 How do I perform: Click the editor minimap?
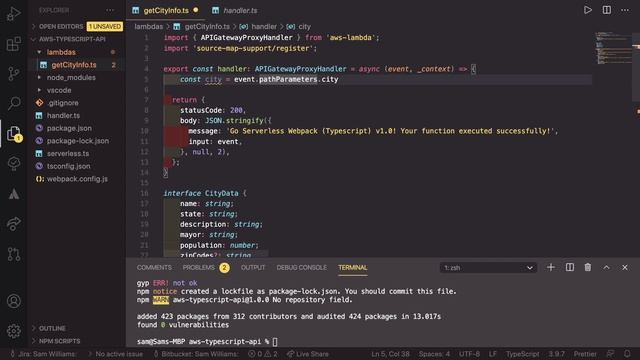click(612, 48)
